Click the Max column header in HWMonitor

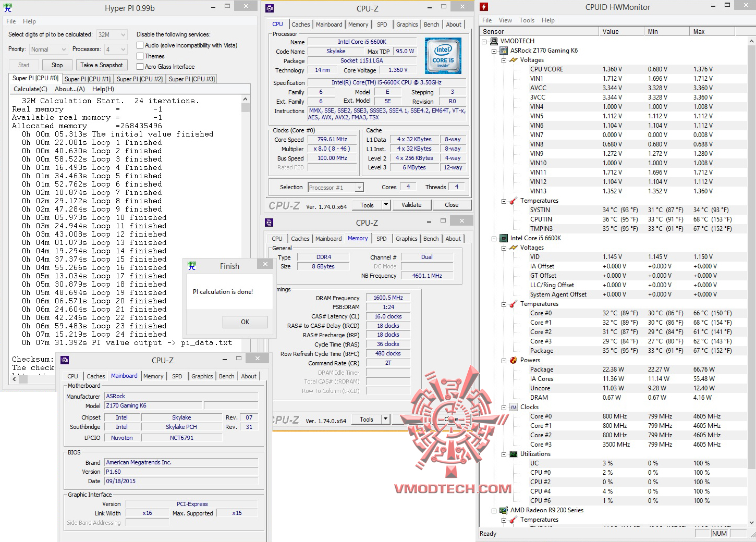(711, 32)
